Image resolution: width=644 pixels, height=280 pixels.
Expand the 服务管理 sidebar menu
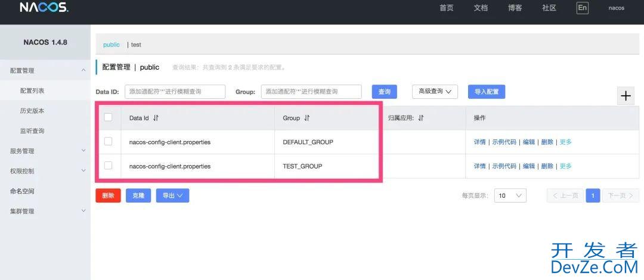[x=45, y=151]
